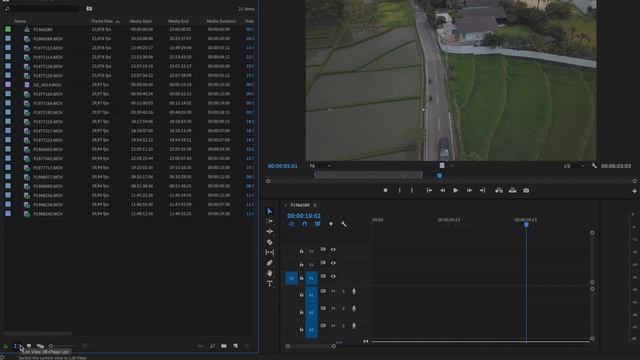Select the Type tool
The height and width of the screenshot is (360, 640).
[269, 284]
